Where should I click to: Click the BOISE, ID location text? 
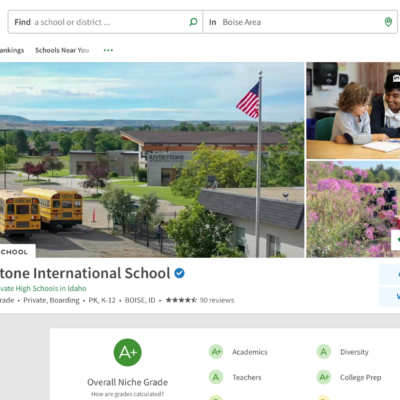140,300
